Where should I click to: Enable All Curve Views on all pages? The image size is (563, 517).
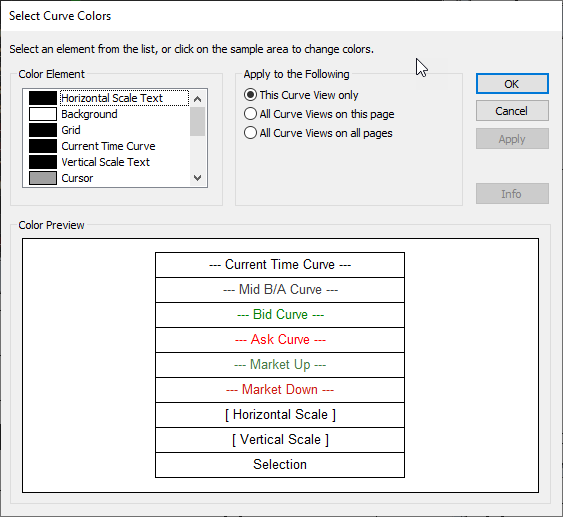click(318, 133)
